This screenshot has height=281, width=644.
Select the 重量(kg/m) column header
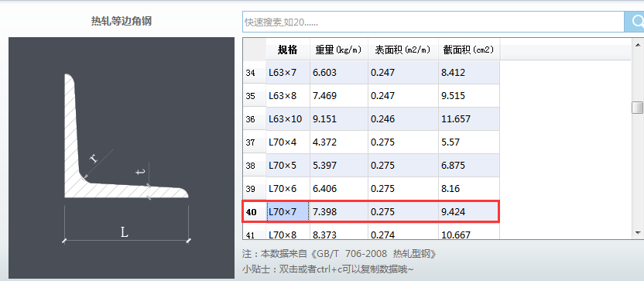tap(339, 50)
